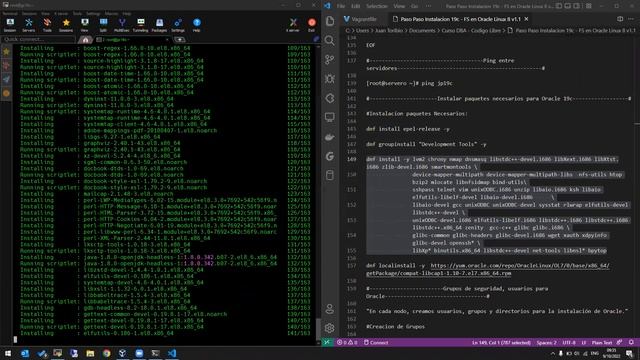Open more editor actions ellipsis in VS Code
This screenshot has height=360, width=640.
coord(632,19)
